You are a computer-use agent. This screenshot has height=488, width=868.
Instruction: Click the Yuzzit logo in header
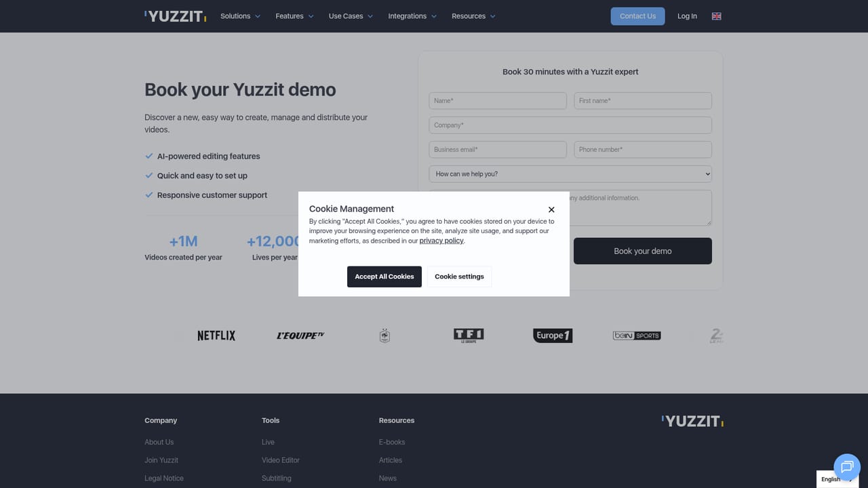click(176, 16)
